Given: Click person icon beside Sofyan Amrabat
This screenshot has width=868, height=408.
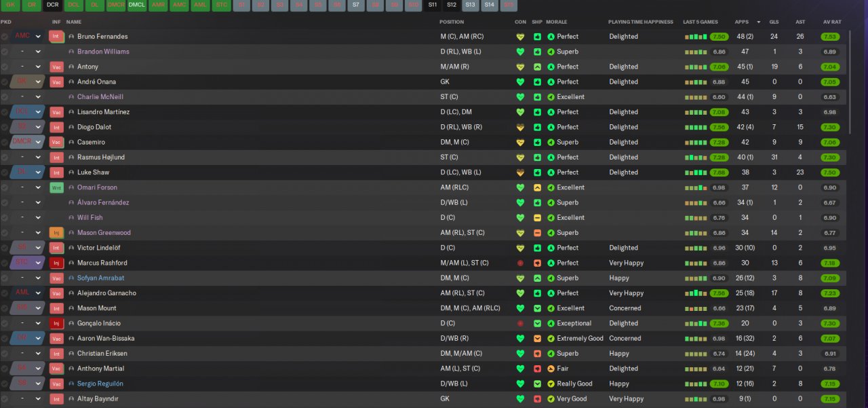Looking at the screenshot, I should point(71,278).
